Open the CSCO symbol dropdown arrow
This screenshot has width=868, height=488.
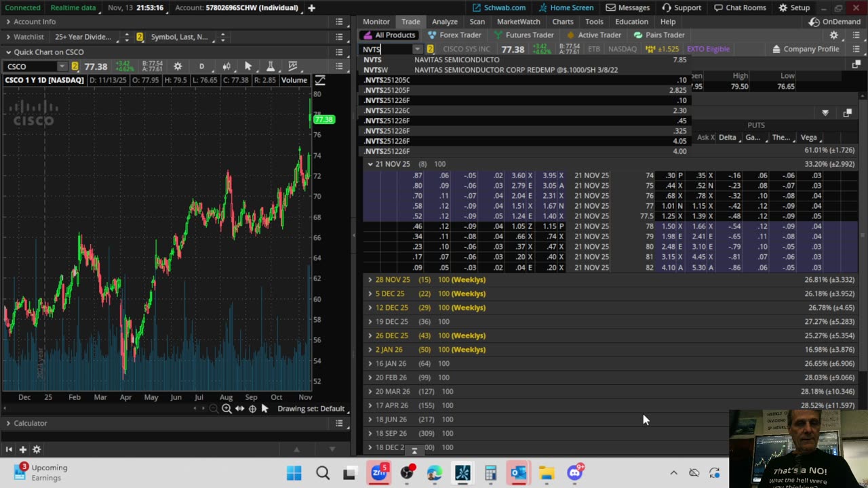tap(62, 66)
